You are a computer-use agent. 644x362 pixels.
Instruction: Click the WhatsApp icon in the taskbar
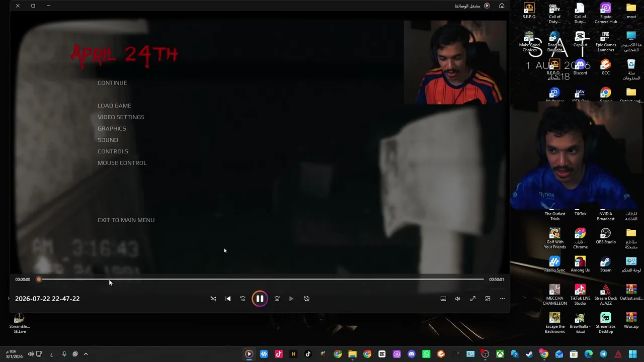click(x=426, y=354)
